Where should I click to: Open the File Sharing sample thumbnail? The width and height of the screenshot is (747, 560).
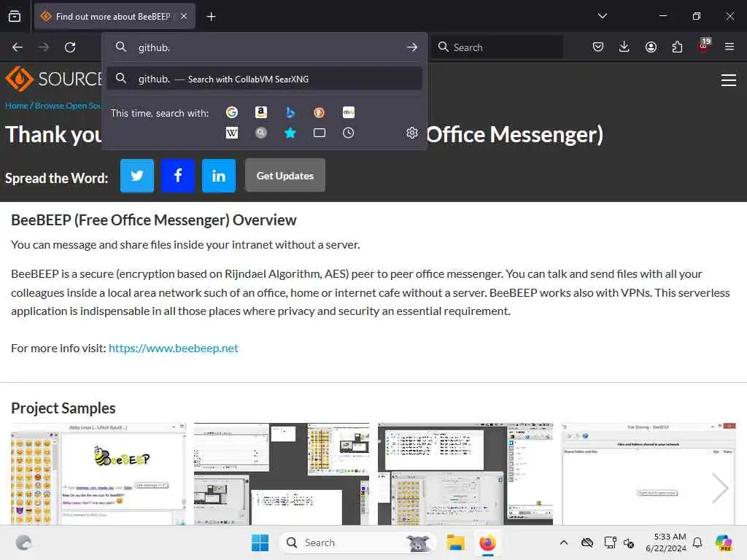(649, 474)
